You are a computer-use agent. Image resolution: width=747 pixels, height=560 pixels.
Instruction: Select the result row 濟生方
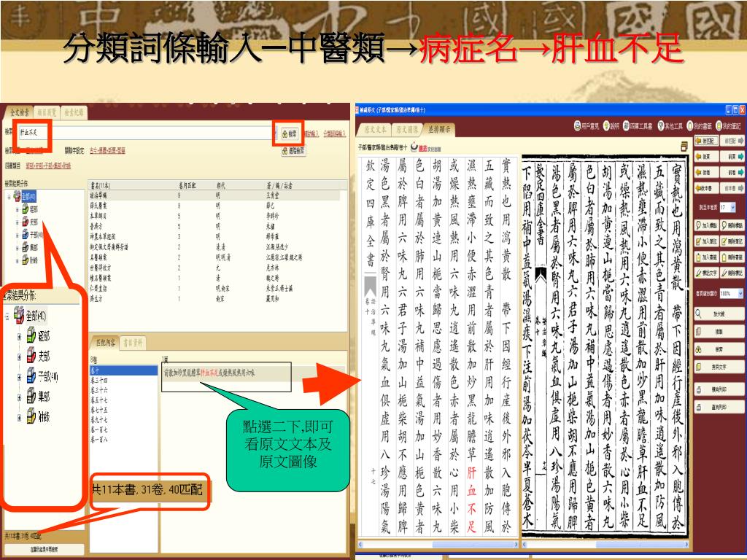(214, 298)
